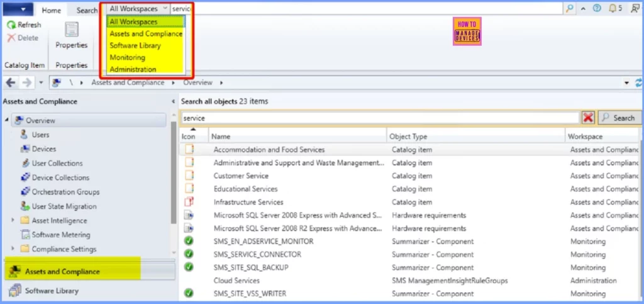The image size is (644, 304).
Task: Click the Device Collections icon
Action: click(25, 177)
